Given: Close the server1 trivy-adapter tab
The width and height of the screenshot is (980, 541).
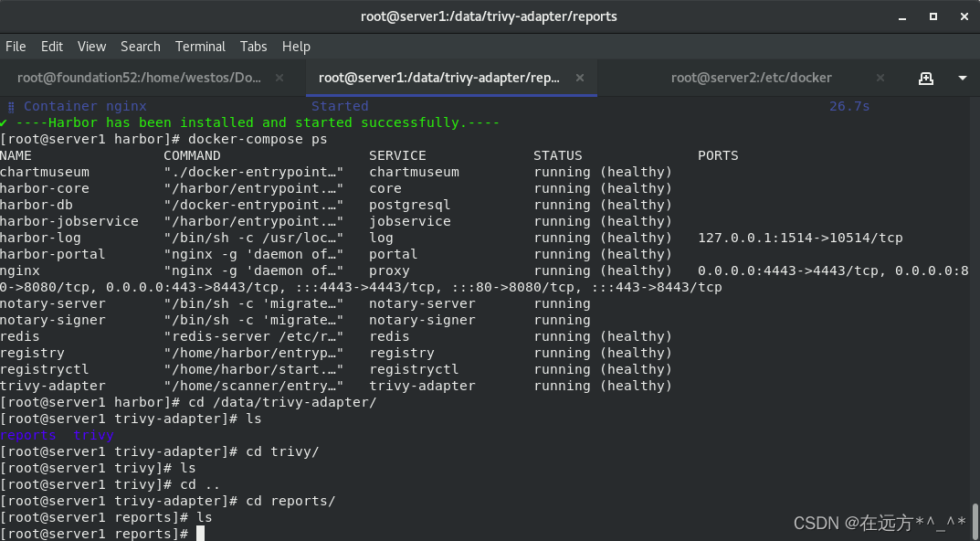Looking at the screenshot, I should point(579,78).
